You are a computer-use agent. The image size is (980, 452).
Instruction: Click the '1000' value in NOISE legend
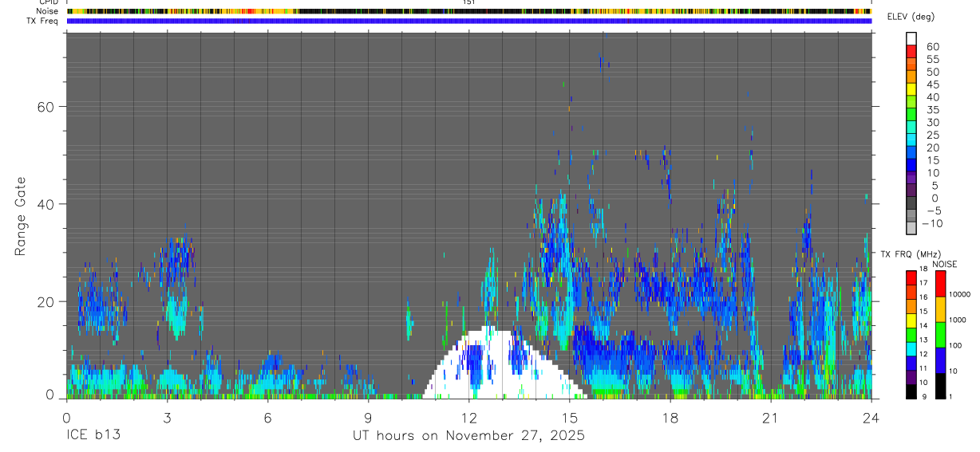[958, 320]
